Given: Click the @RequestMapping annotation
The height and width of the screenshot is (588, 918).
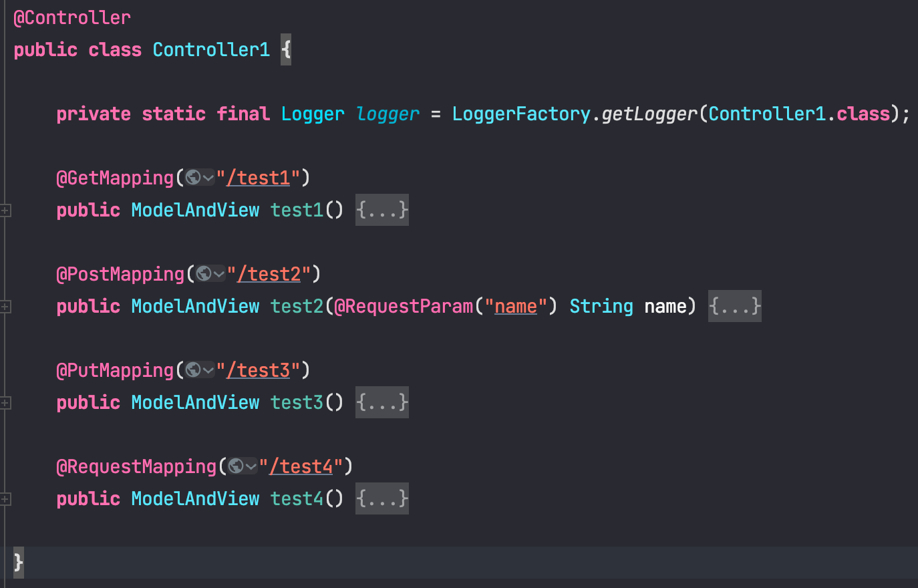Looking at the screenshot, I should pos(136,466).
